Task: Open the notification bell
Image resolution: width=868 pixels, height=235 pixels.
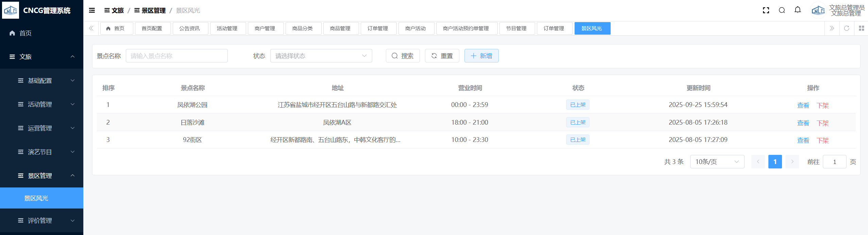Action: 798,10
